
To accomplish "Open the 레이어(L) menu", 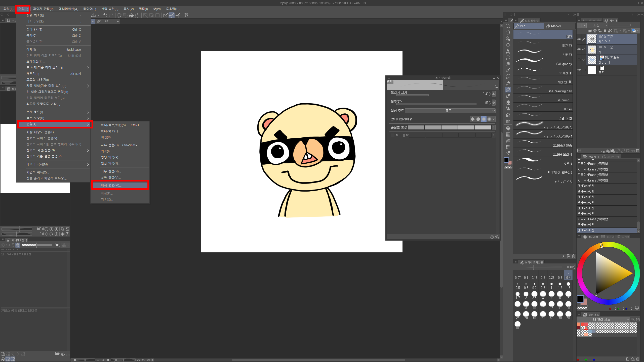I will [x=90, y=9].
